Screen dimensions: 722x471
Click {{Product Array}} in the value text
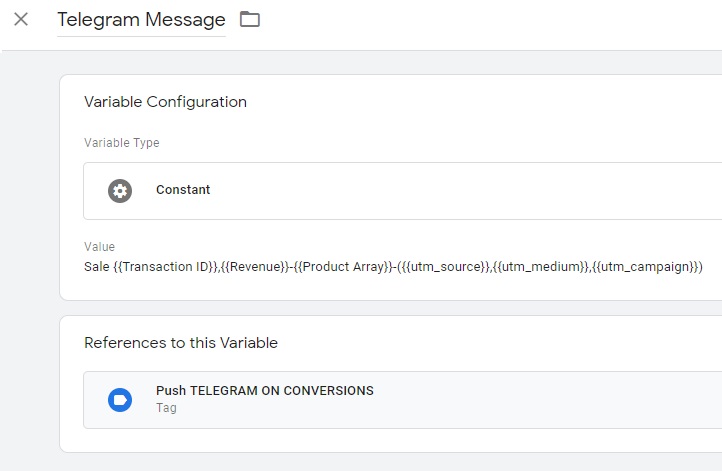pyautogui.click(x=339, y=267)
